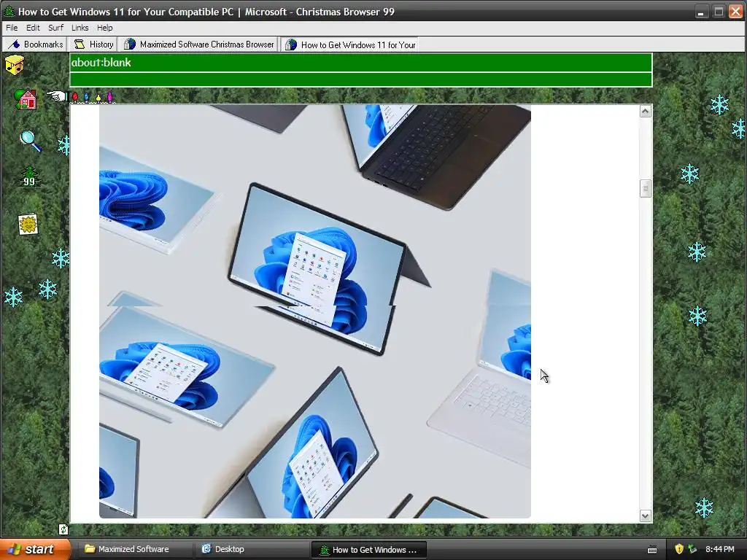747x560 pixels.
Task: Click the magenta Christmas light bulb
Action: [x=109, y=98]
